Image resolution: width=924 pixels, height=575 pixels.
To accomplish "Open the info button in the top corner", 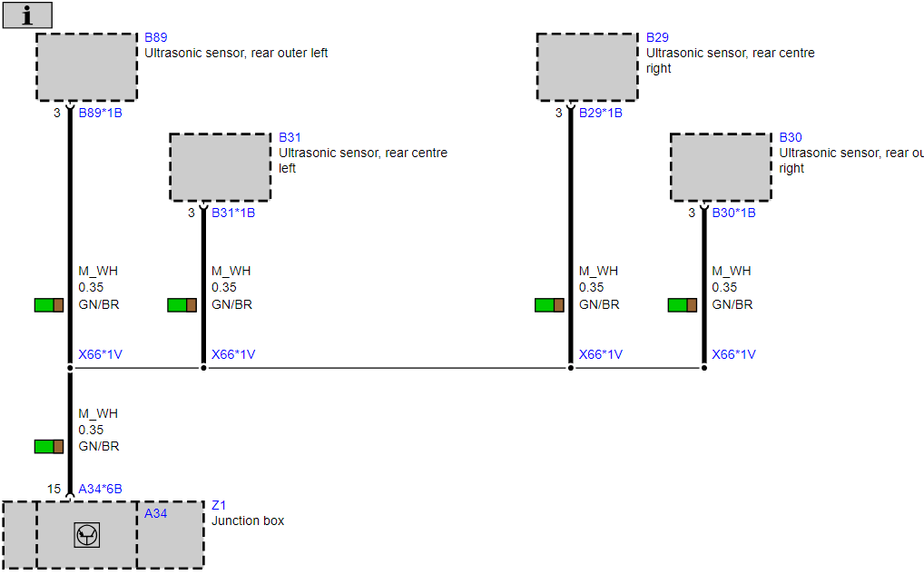I will tap(27, 15).
